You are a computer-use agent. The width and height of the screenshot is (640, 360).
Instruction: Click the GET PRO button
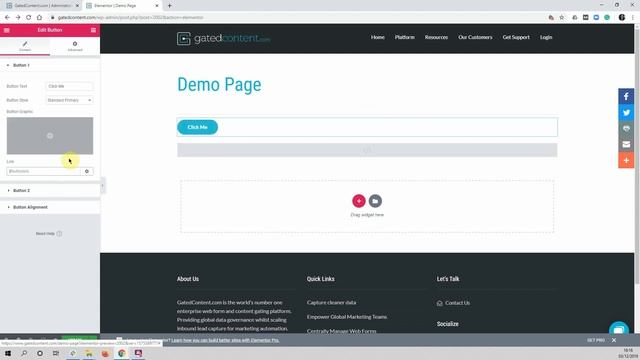[596, 340]
